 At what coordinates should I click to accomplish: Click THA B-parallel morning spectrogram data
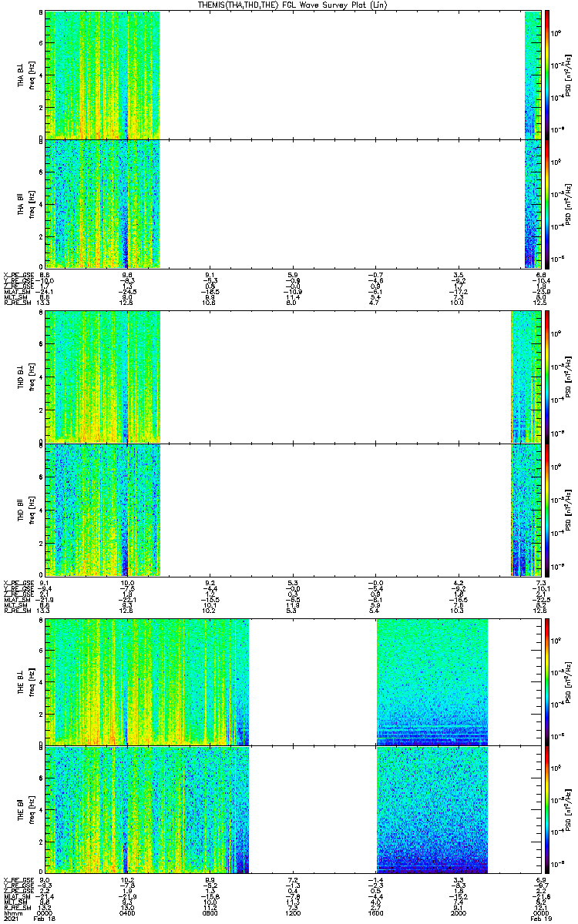click(x=102, y=204)
